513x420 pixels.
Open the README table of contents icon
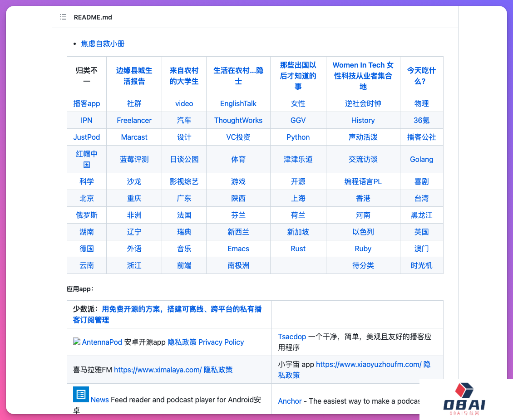click(x=63, y=17)
